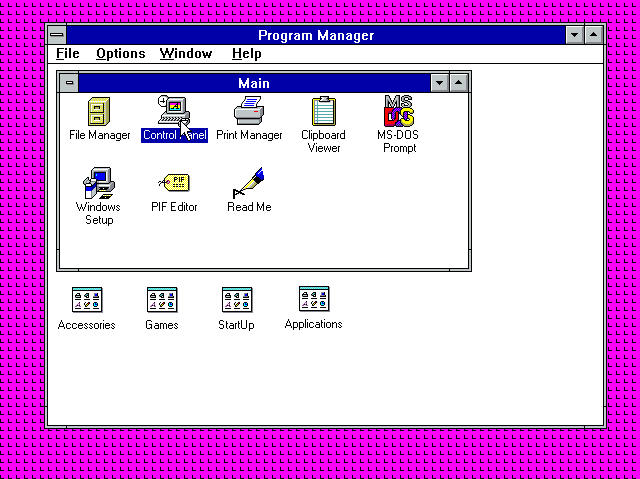640x479 pixels.
Task: Select the Windows Setup icon
Action: point(99,183)
